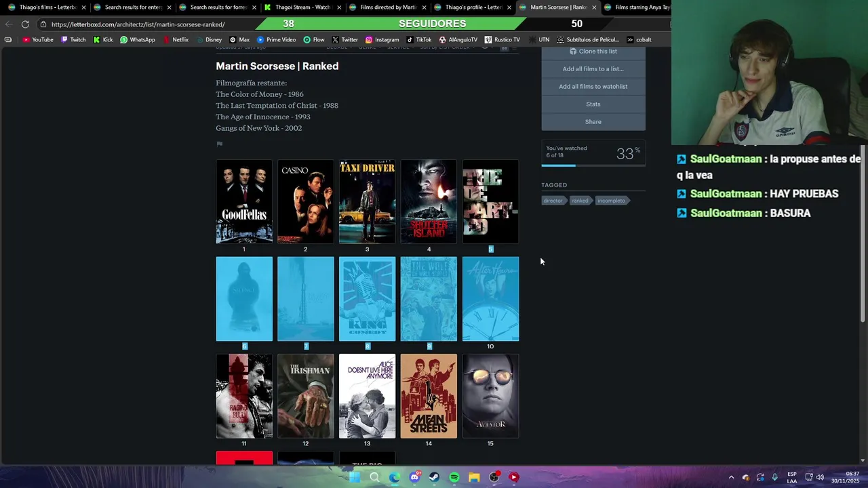Reload the Letterboxd page
The width and height of the screenshot is (868, 488).
25,24
